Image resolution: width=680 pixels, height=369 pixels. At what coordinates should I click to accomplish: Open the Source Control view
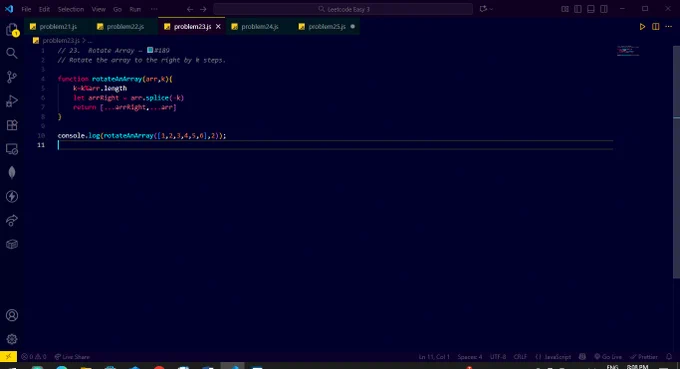12,77
